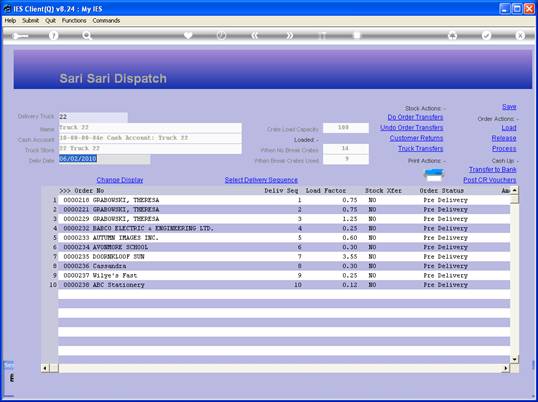Click the Change Display link
The image size is (538, 402).
click(x=120, y=180)
